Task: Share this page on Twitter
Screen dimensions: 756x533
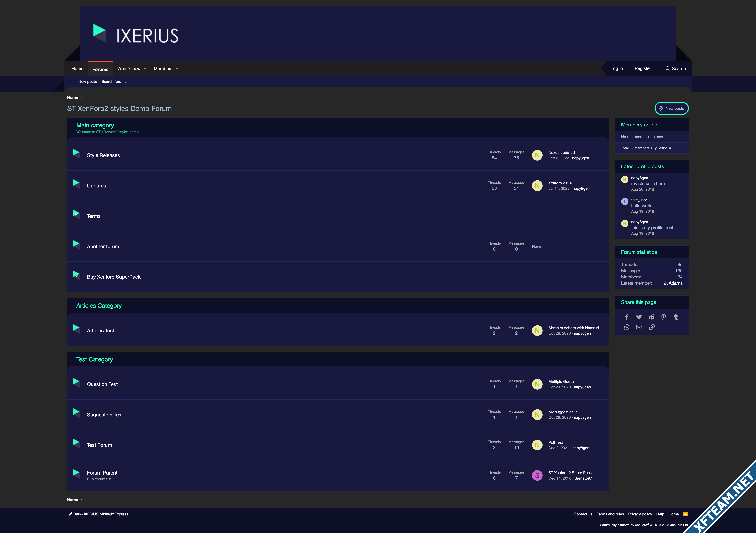Action: pyautogui.click(x=639, y=317)
